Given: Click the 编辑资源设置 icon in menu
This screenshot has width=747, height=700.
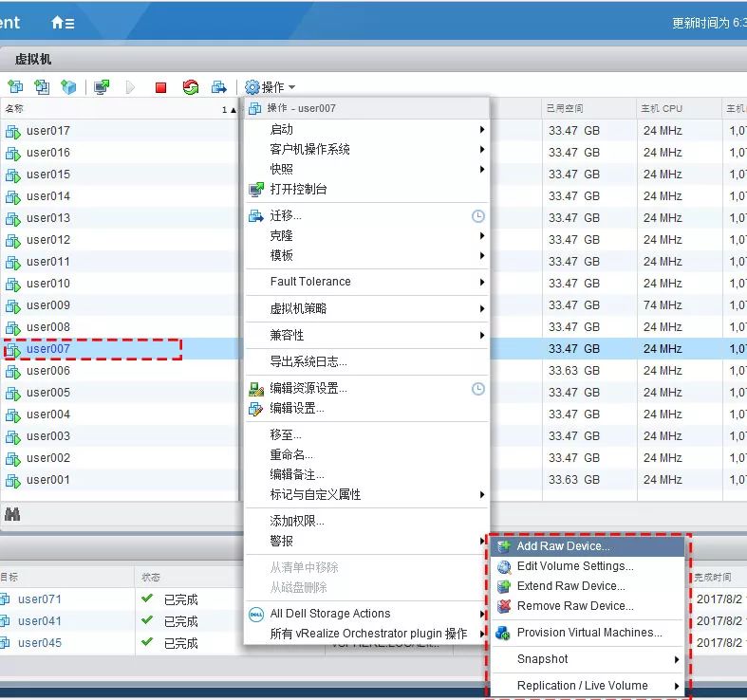Looking at the screenshot, I should pos(256,389).
